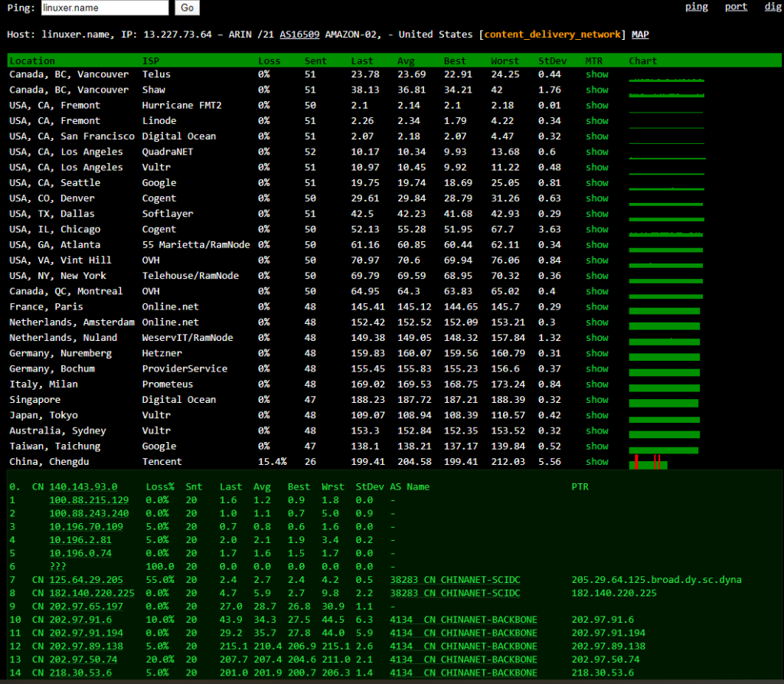The image size is (784, 684).
Task: Expand MTR for Fremont Linode row
Action: click(596, 121)
